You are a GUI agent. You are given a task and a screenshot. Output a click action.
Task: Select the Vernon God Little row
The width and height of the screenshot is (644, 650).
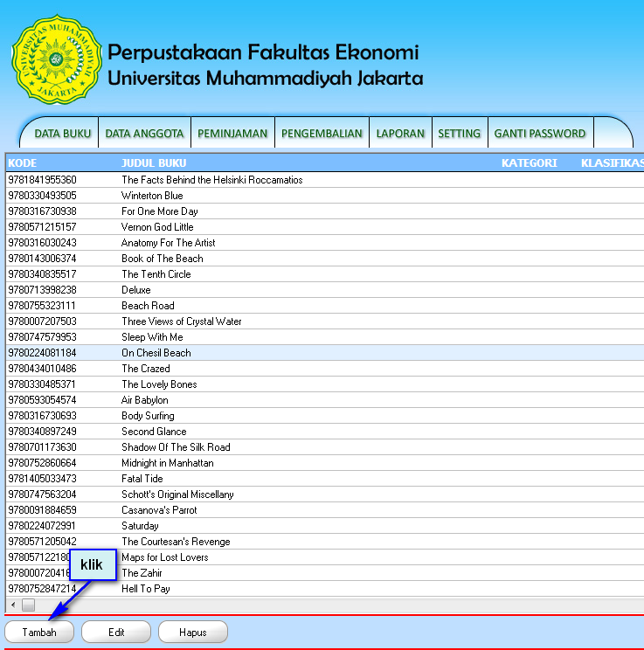click(325, 227)
